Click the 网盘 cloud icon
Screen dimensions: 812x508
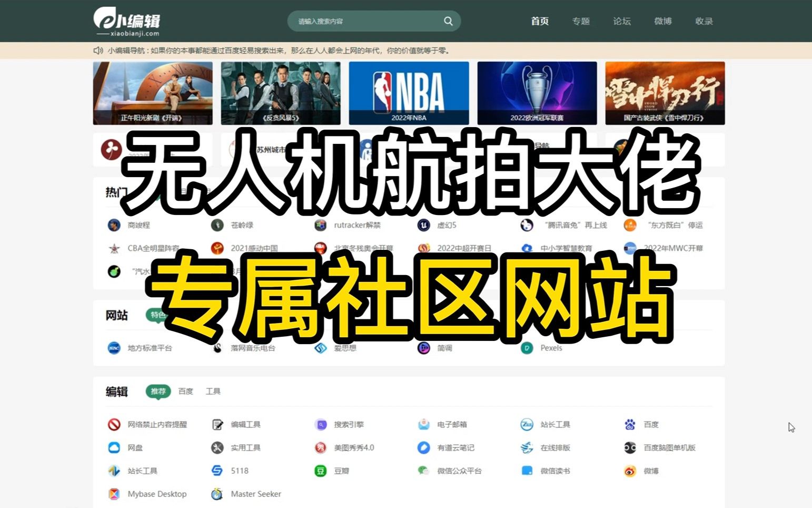pyautogui.click(x=114, y=447)
